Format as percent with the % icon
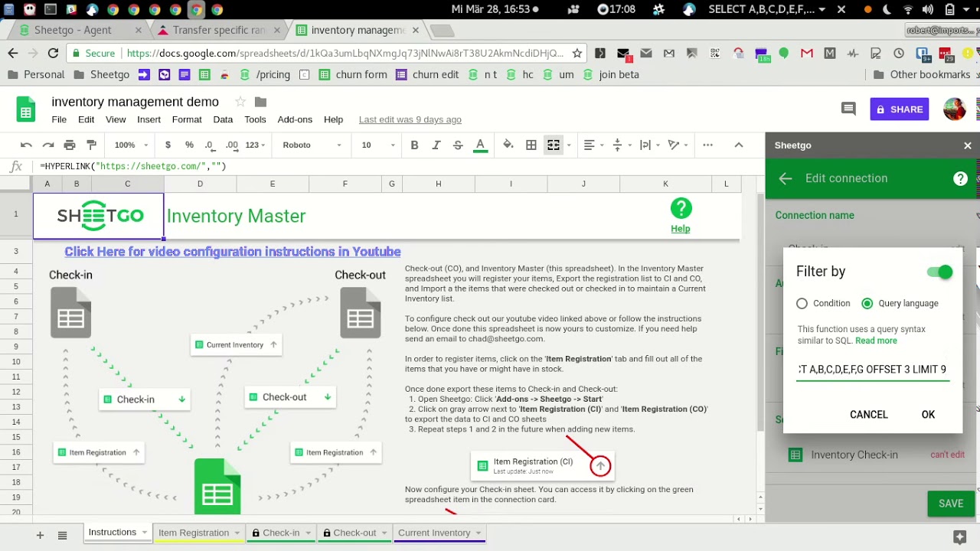This screenshot has height=551, width=980. [x=189, y=145]
